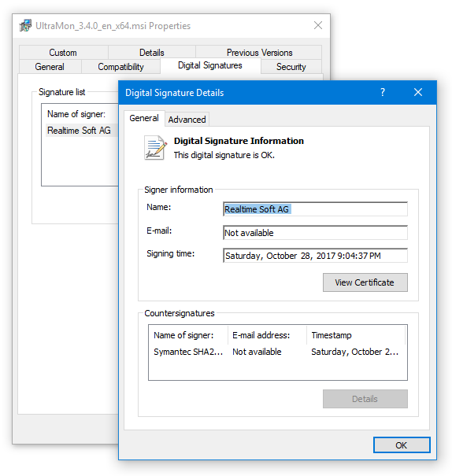Click the MSI installer icon in title bar

(25, 25)
